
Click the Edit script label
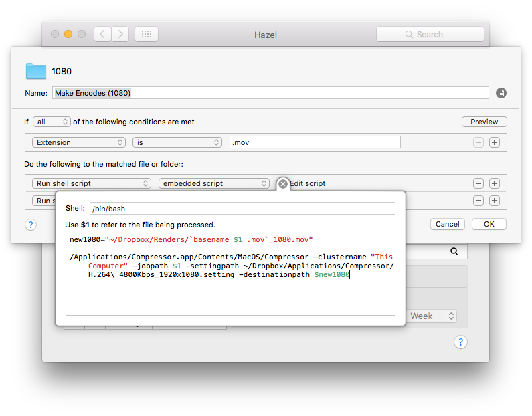(x=307, y=183)
